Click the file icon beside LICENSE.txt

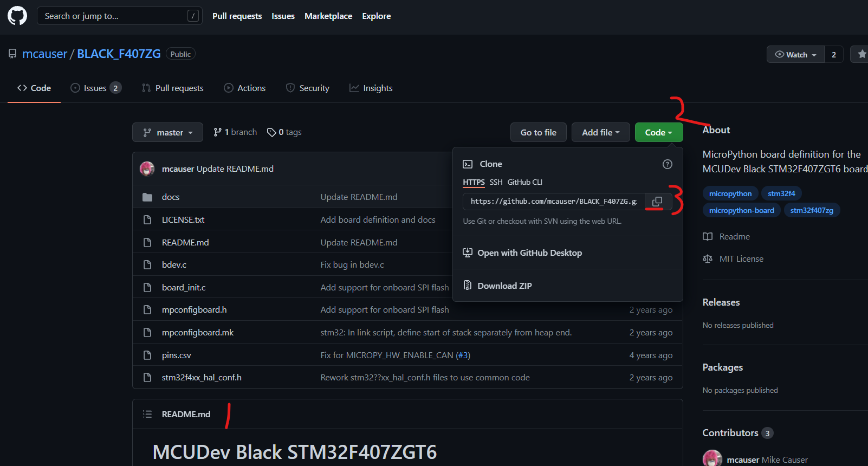[x=147, y=220]
